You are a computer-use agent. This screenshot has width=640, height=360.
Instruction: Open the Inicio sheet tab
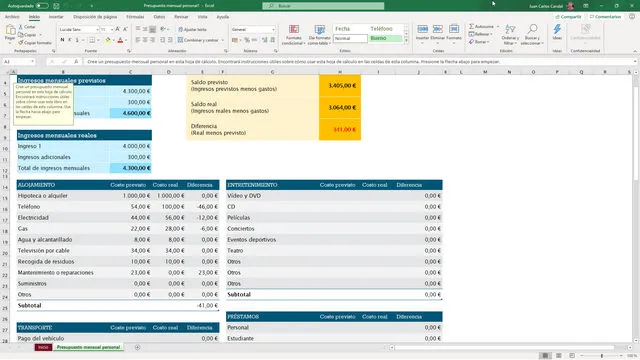[x=43, y=347]
